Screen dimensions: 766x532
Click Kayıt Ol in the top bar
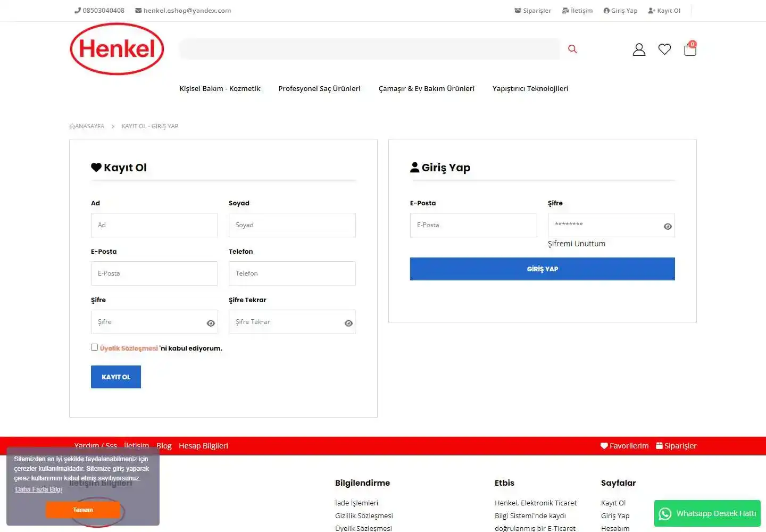pos(664,11)
